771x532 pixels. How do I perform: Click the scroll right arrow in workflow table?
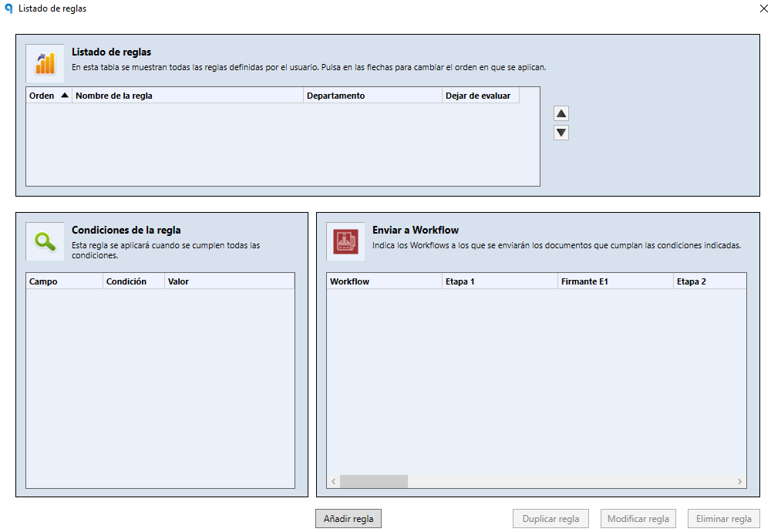tap(739, 481)
